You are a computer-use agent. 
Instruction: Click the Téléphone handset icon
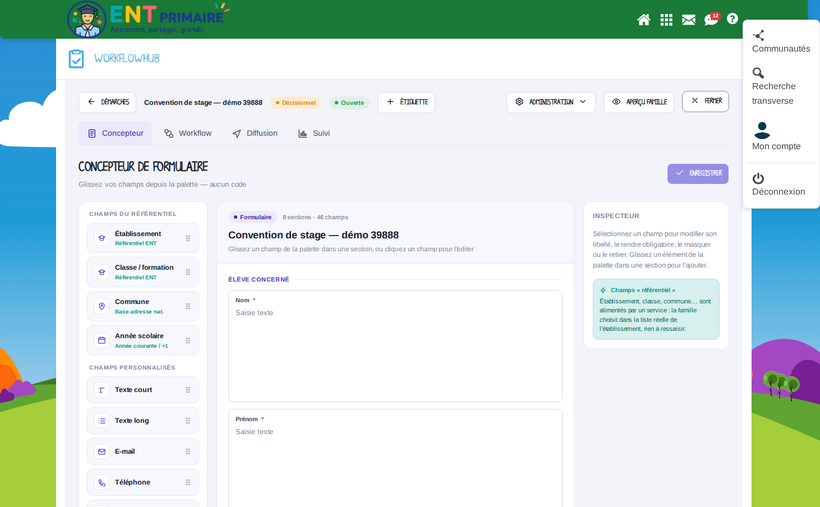tap(102, 482)
